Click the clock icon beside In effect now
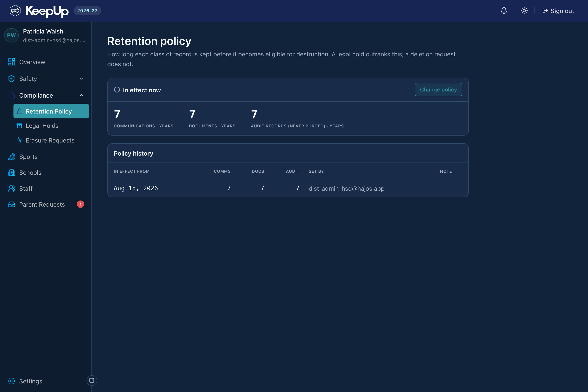This screenshot has height=392, width=588. tap(117, 90)
